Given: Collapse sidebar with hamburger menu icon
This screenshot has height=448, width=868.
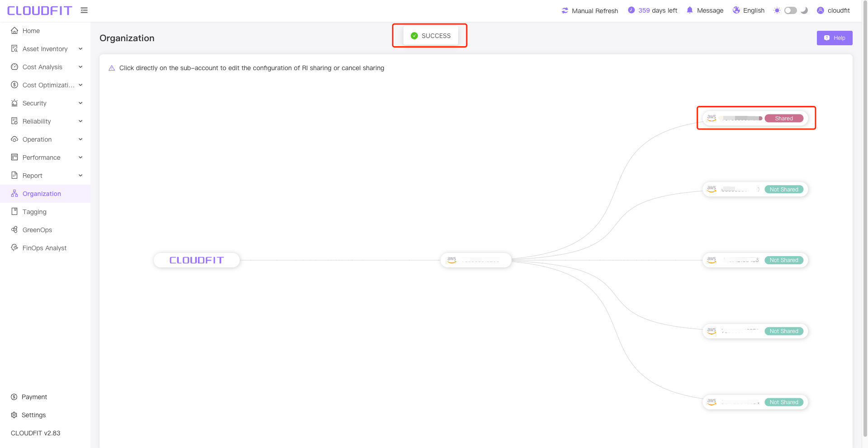Looking at the screenshot, I should click(x=84, y=10).
